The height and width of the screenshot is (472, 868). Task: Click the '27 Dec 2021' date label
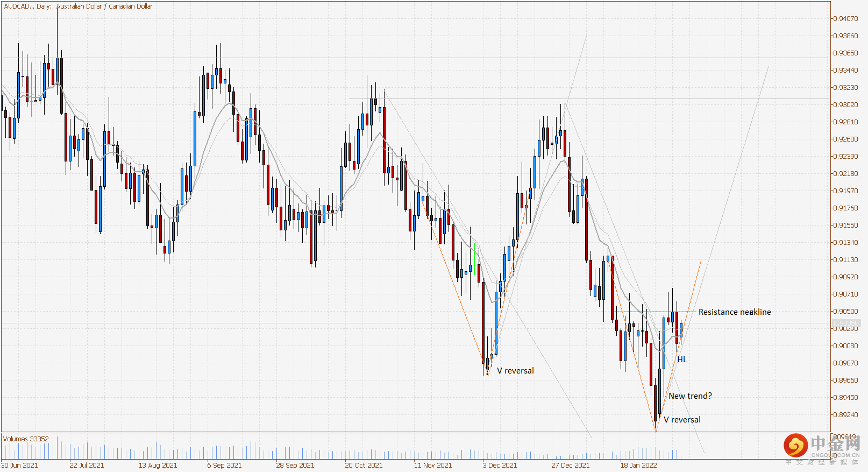(571, 466)
